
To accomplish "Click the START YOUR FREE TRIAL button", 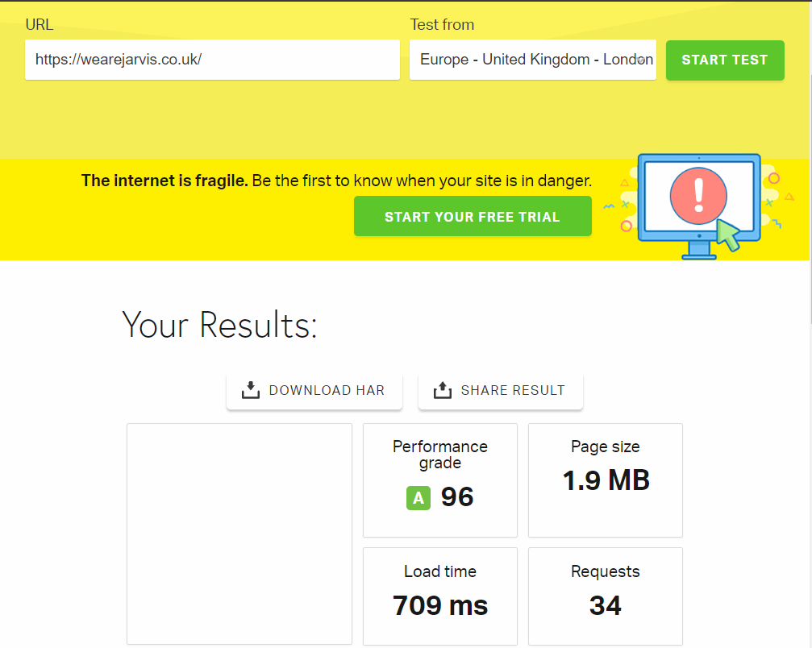I will point(473,216).
